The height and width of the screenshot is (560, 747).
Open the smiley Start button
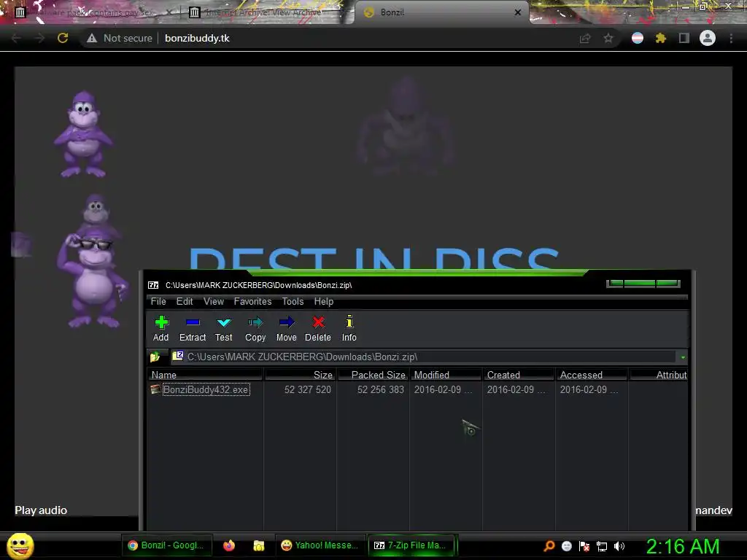(x=20, y=546)
